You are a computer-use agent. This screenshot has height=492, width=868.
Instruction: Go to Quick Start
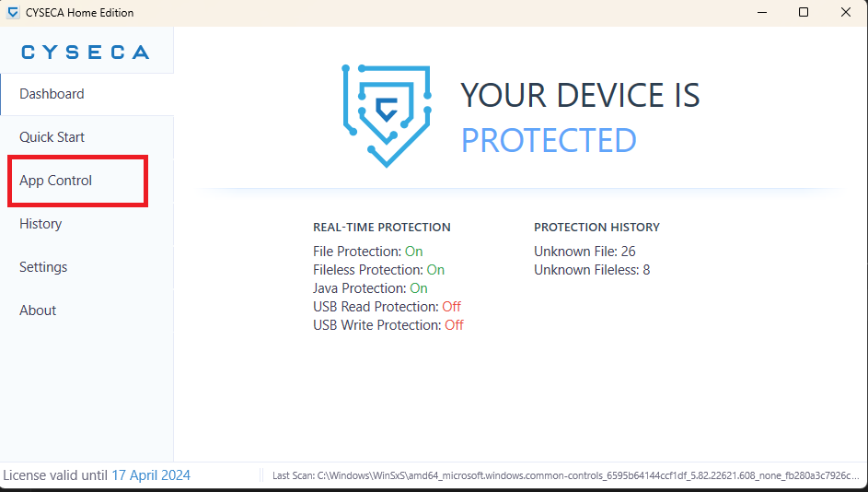(x=52, y=137)
